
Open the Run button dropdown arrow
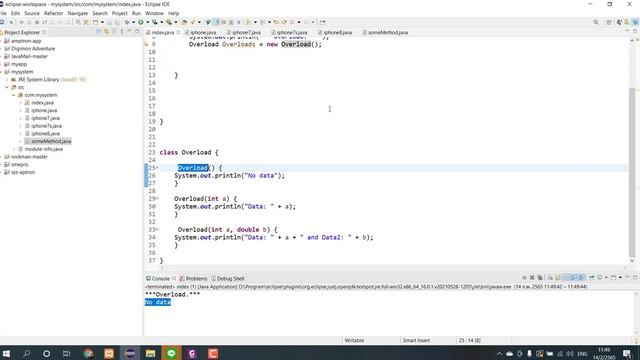pos(147,22)
